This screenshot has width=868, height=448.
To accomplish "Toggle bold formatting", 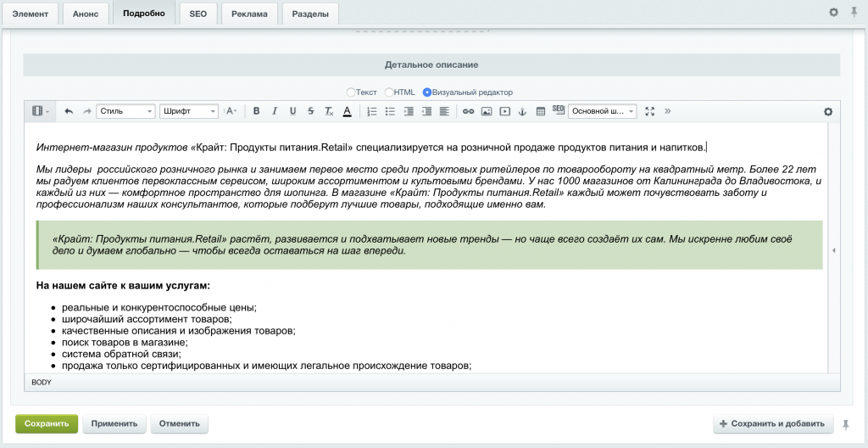I will [x=256, y=111].
